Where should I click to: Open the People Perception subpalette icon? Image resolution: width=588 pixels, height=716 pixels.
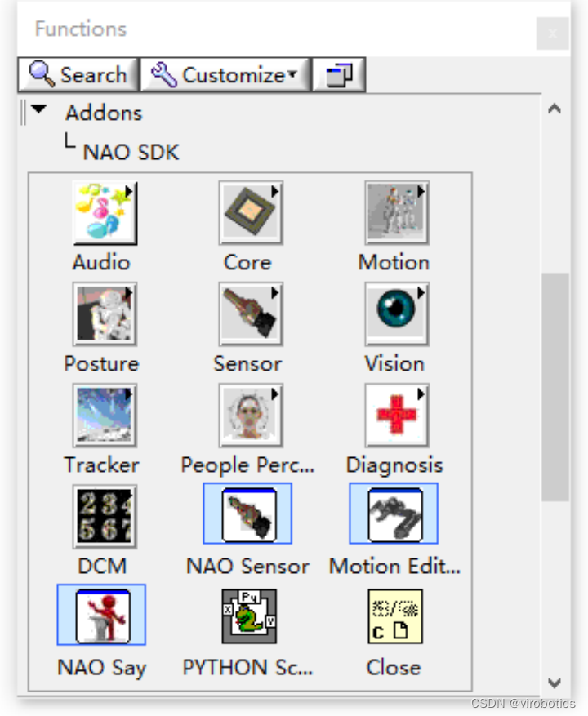click(251, 416)
